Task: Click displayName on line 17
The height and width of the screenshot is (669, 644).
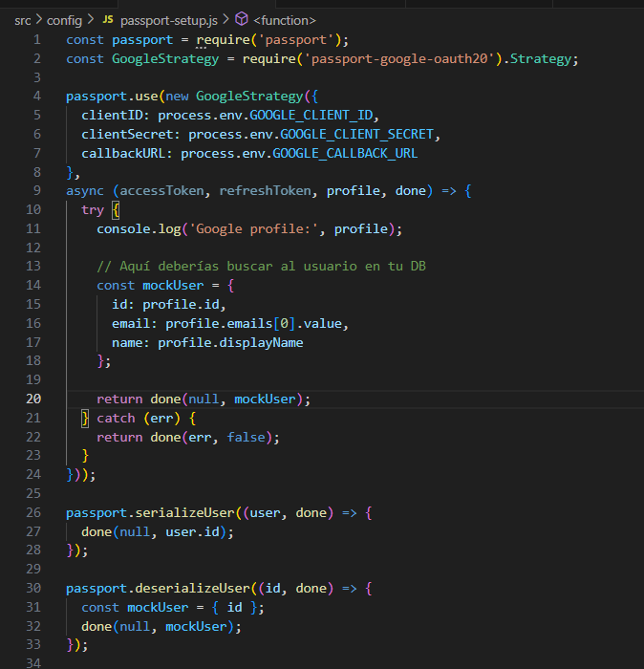Action: (x=261, y=342)
